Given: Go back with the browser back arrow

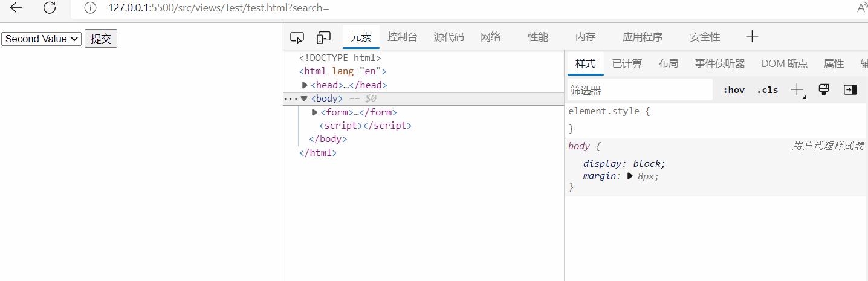Looking at the screenshot, I should [x=16, y=8].
